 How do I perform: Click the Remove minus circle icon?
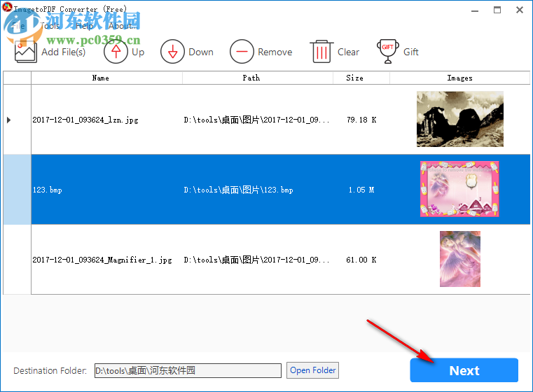[242, 51]
